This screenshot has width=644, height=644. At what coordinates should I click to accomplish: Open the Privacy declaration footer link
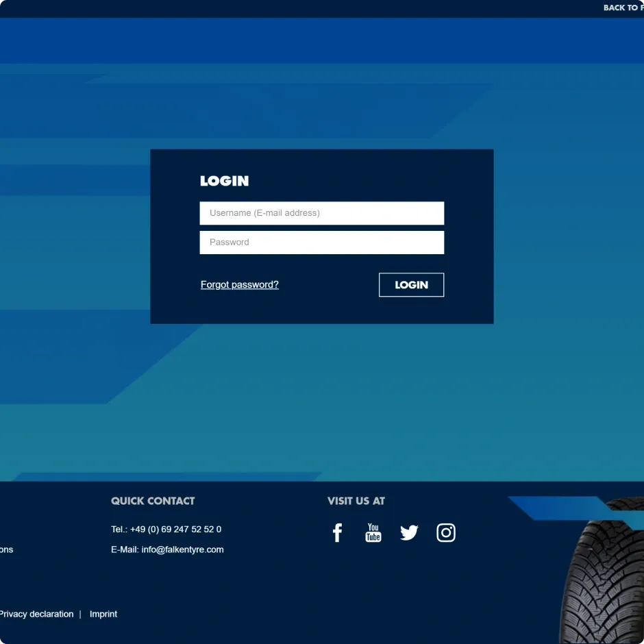(x=36, y=615)
